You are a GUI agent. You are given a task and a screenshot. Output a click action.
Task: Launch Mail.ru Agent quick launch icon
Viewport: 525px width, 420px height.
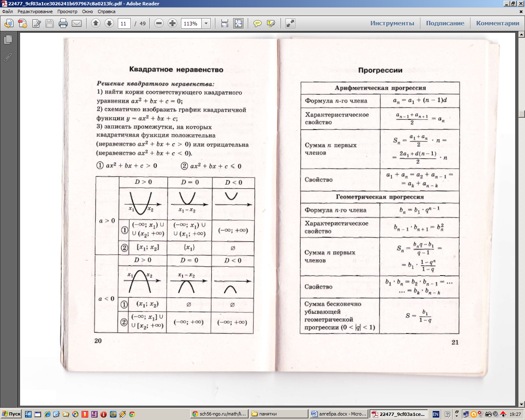coord(113,414)
